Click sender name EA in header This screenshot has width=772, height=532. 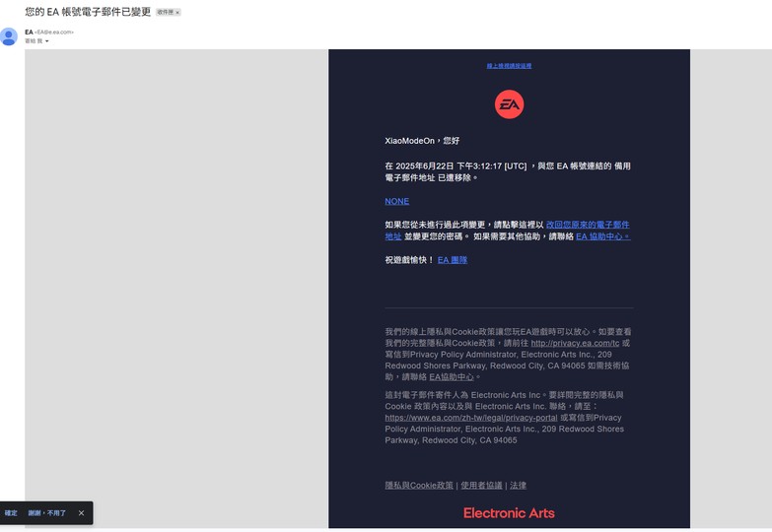29,32
